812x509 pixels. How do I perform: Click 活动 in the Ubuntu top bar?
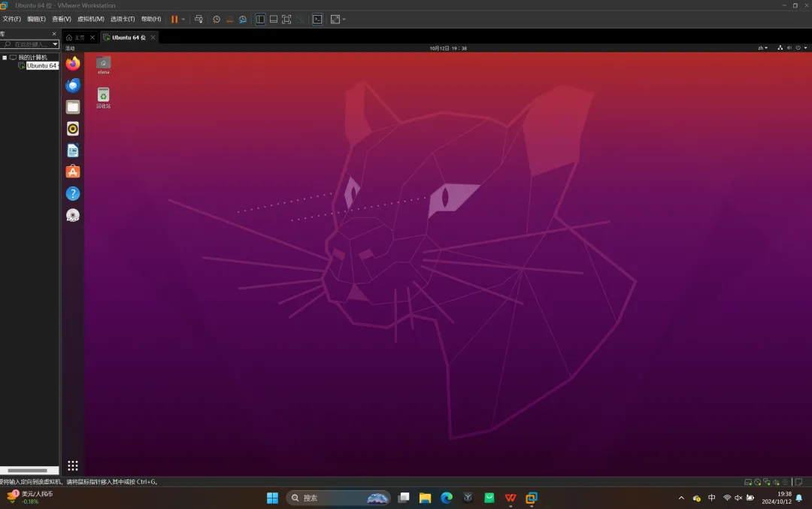(x=70, y=48)
